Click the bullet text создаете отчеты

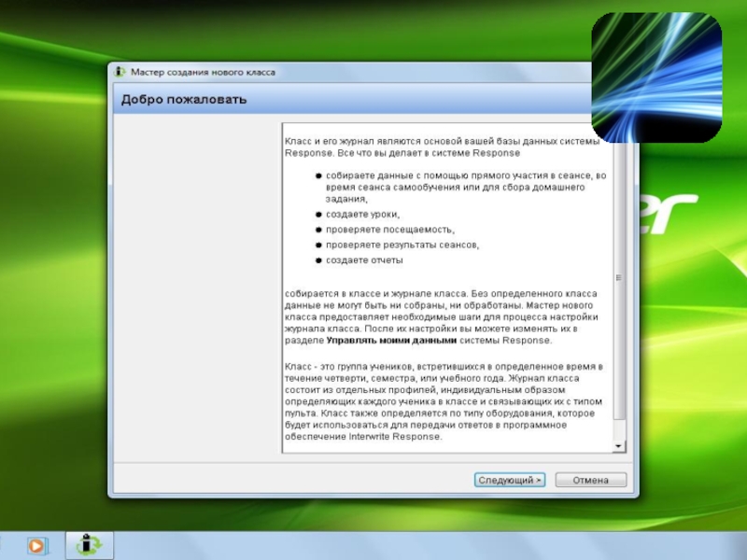[364, 260]
